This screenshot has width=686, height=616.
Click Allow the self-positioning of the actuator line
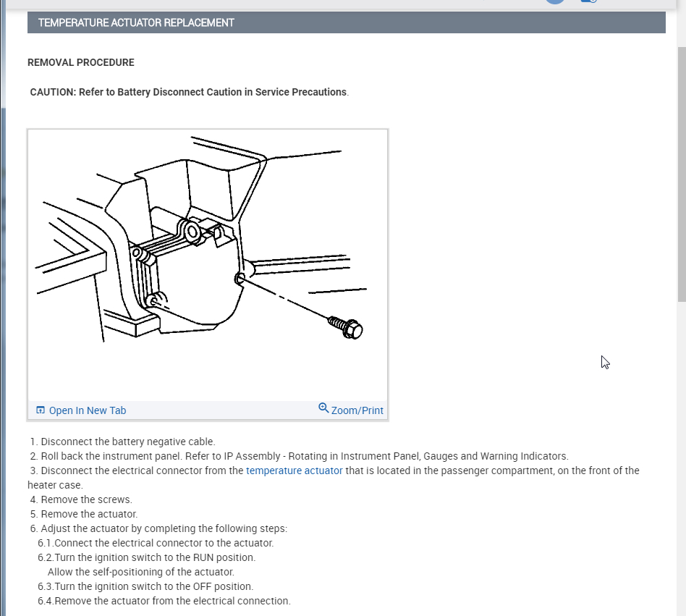[141, 572]
